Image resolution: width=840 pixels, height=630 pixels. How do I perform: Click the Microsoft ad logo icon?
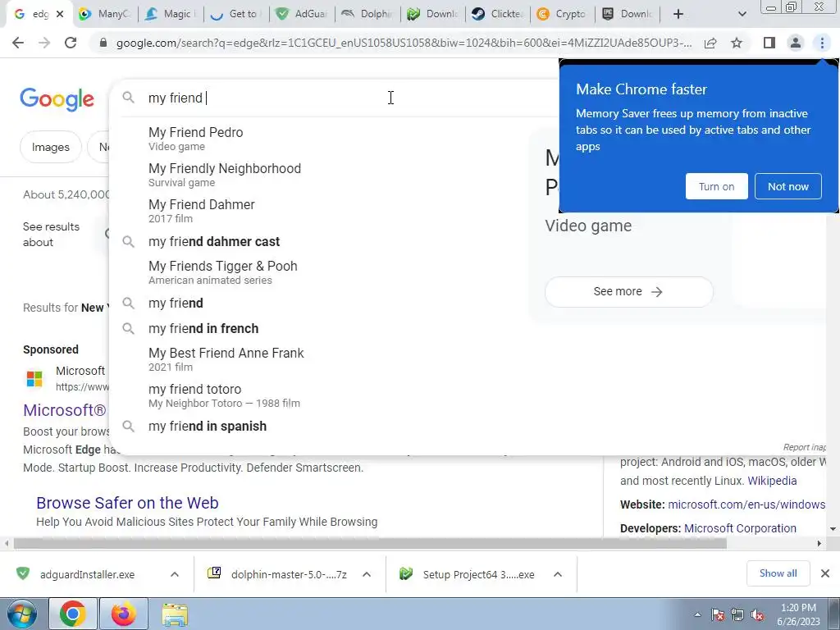[x=34, y=379]
